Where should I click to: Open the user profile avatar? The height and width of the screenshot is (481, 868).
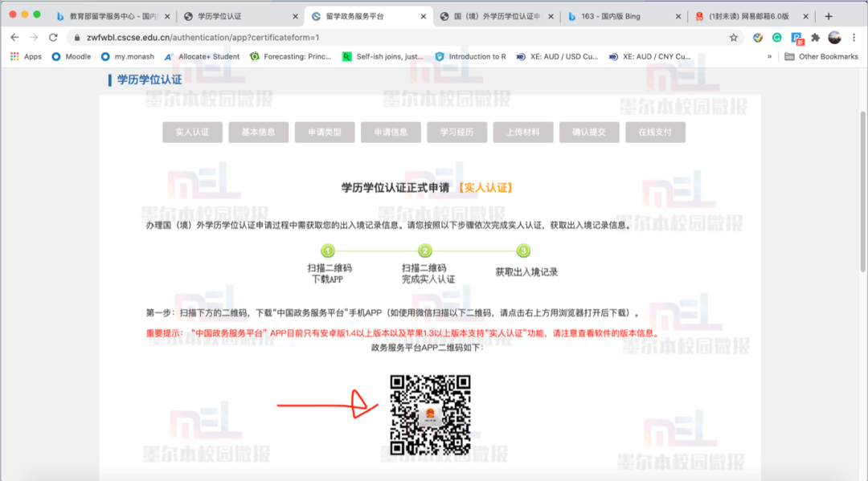(x=834, y=38)
